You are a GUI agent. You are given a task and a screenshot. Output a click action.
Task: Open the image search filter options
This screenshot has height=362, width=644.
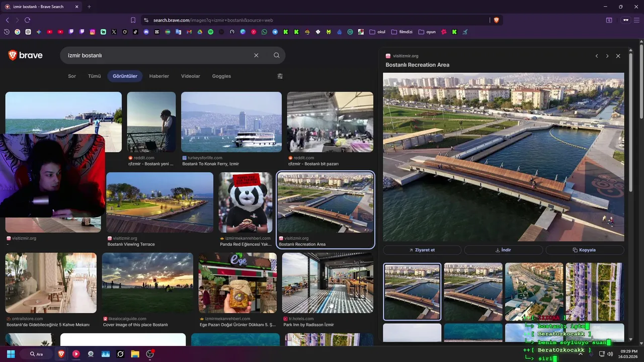tap(280, 76)
